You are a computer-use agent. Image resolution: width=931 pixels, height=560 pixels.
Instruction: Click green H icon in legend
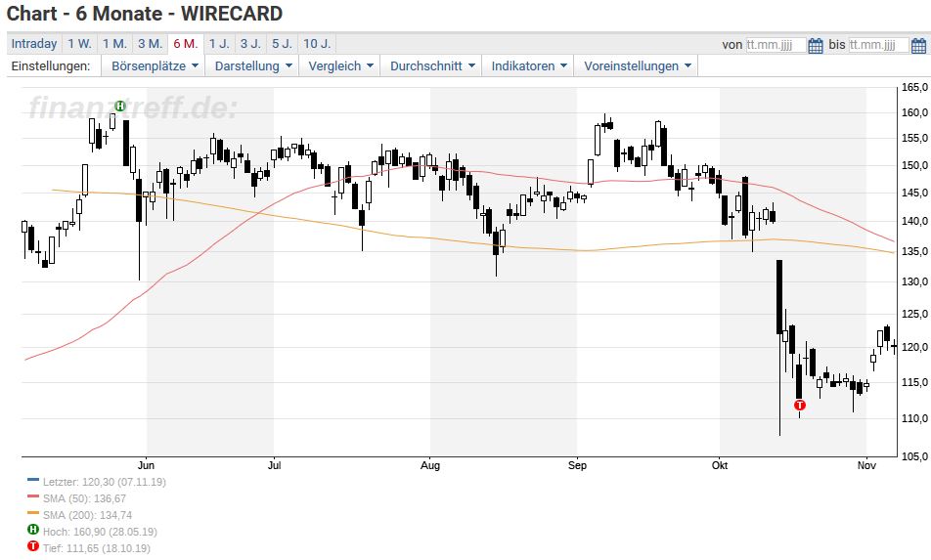point(33,529)
